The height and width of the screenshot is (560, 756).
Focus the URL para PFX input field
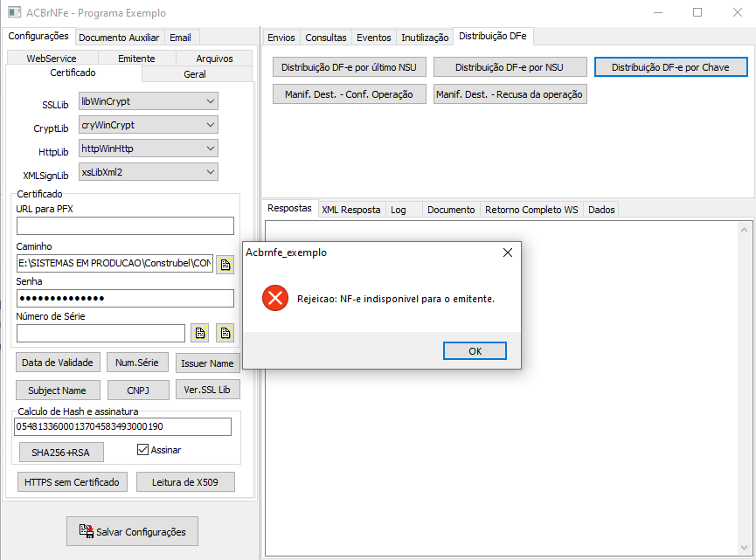pyautogui.click(x=125, y=225)
